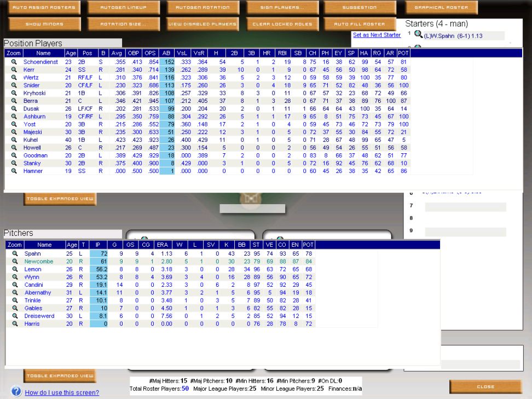This screenshot has width=532, height=399.
Task: Open Berra's zoom magnifier
Action: tap(14, 101)
